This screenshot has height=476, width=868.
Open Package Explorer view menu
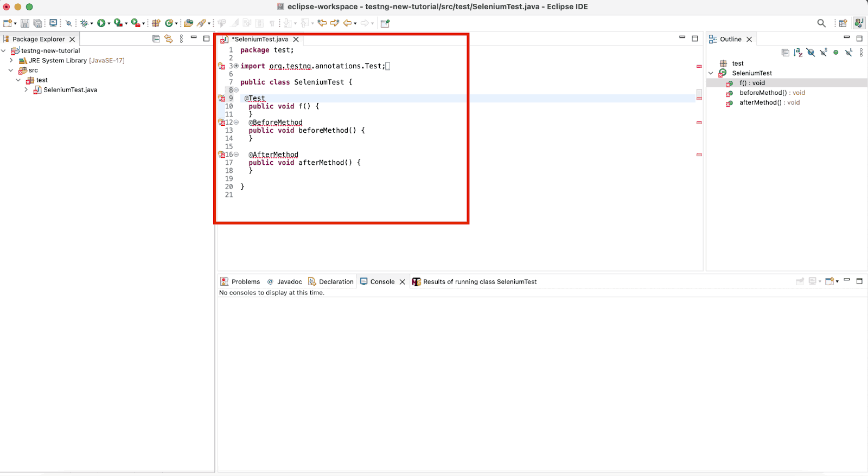coord(181,39)
